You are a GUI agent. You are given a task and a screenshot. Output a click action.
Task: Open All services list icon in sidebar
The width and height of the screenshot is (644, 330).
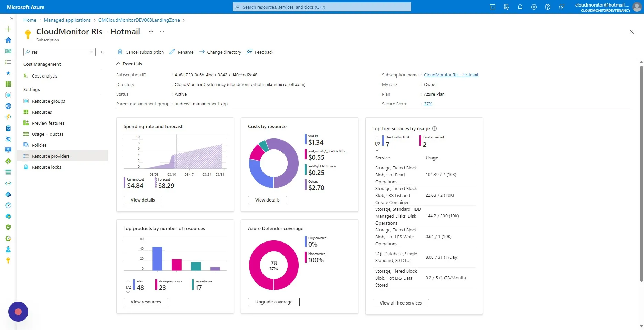8,62
